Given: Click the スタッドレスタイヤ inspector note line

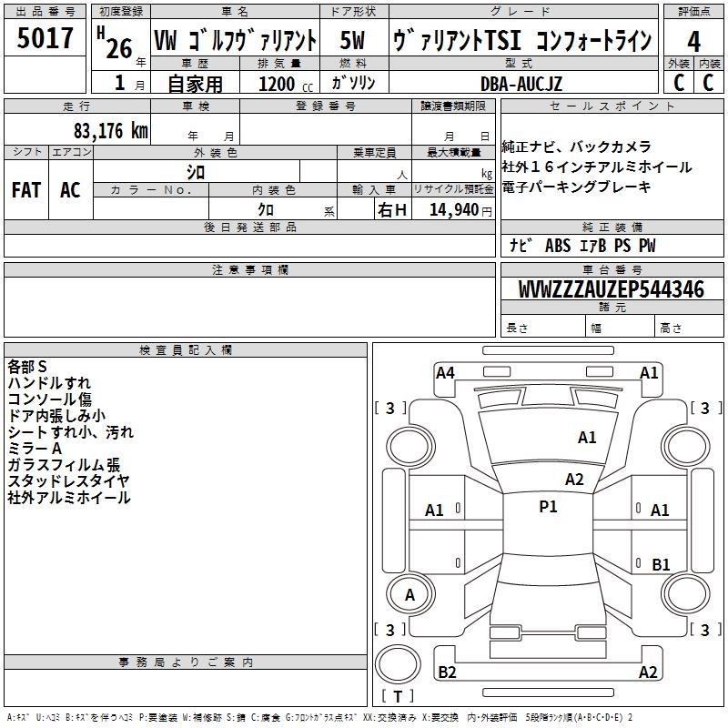Looking at the screenshot, I should [x=69, y=480].
